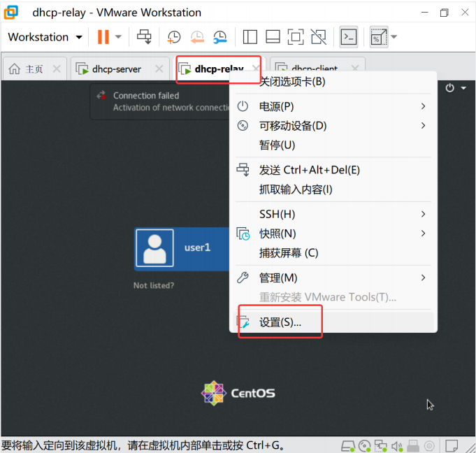
Task: Take a snapshot with the clock-plus icon
Action: click(x=174, y=37)
